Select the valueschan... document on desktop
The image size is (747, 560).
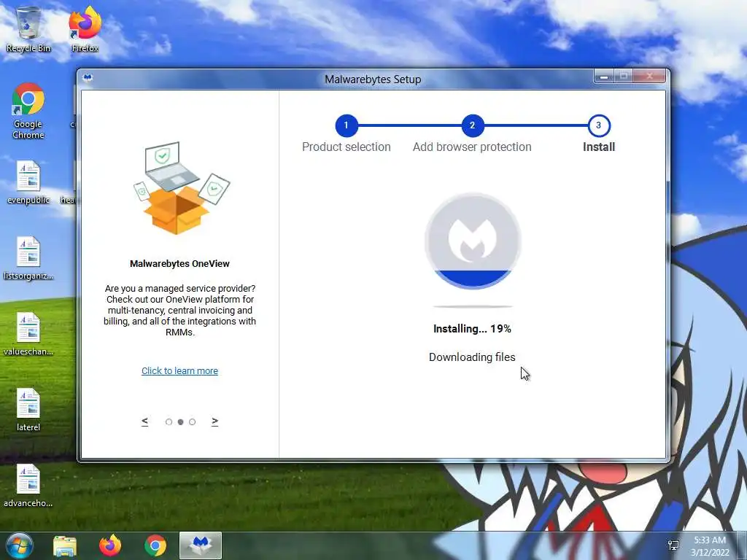point(28,334)
